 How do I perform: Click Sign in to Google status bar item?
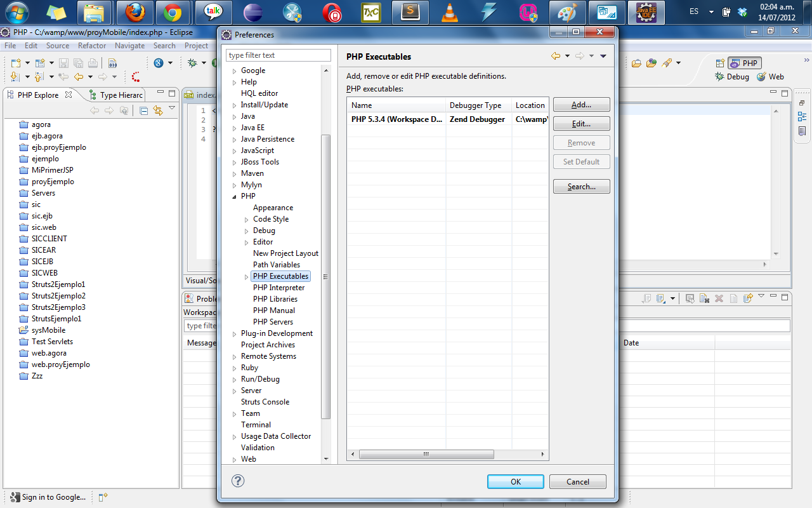(x=48, y=497)
